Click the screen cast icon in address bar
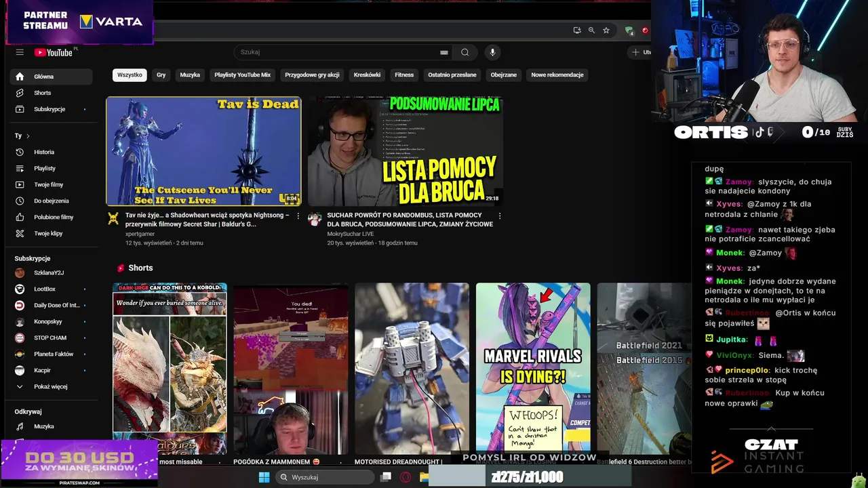Screen dimensions: 868x488 (x=577, y=30)
